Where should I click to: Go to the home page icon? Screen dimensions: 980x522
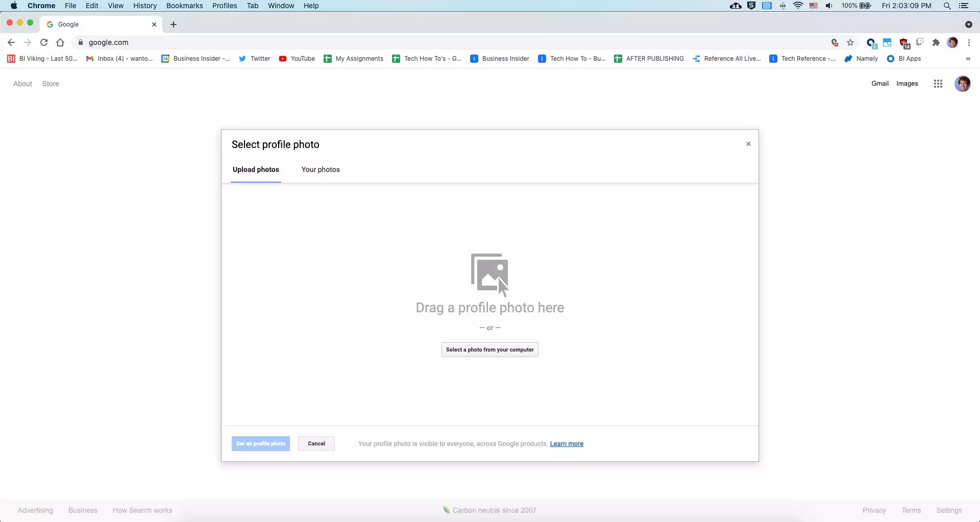[x=60, y=42]
